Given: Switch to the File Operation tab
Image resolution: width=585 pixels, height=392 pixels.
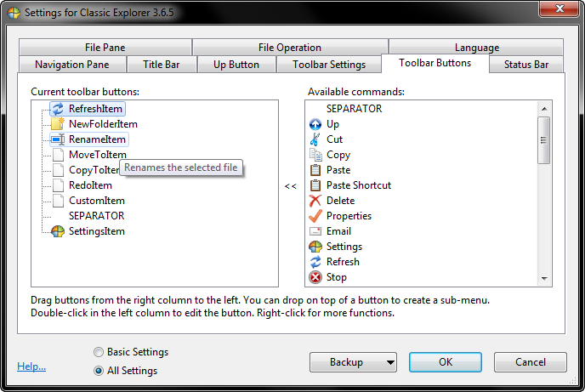Looking at the screenshot, I should click(290, 48).
